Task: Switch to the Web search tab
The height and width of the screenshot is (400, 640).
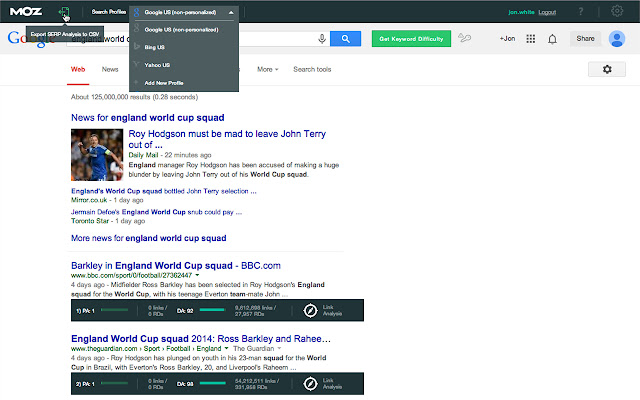Action: pyautogui.click(x=78, y=70)
